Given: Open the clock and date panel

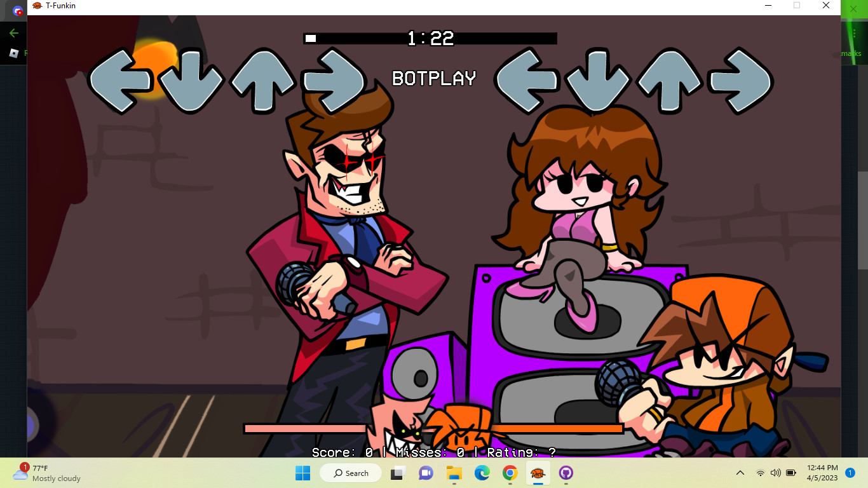Looking at the screenshot, I should tap(822, 473).
